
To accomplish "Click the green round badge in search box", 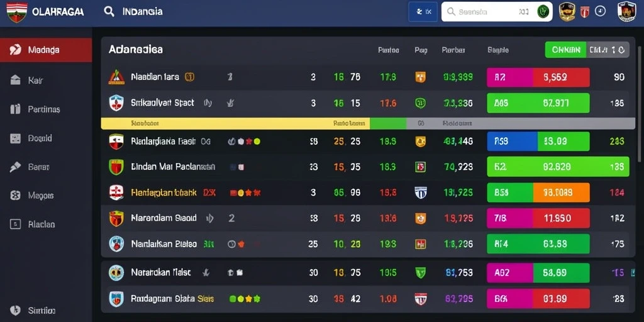I will (543, 12).
